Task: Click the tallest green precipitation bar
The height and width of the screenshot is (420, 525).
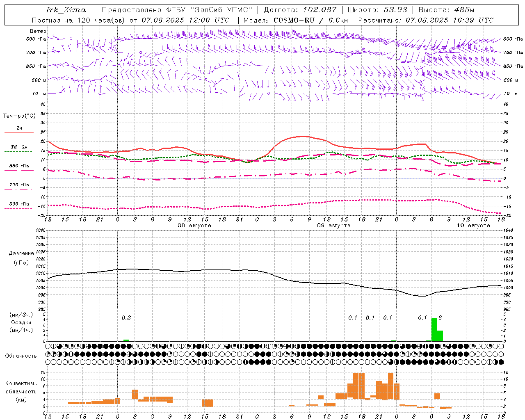Action: pos(434,329)
